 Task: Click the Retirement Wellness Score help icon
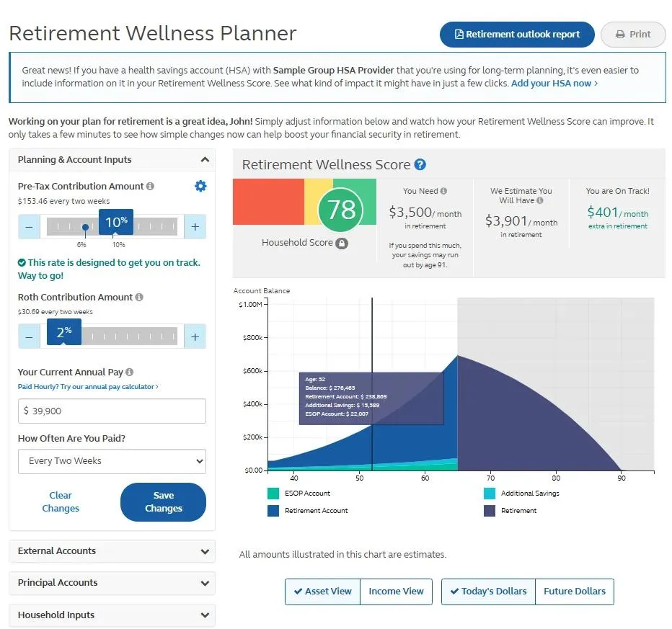(420, 165)
